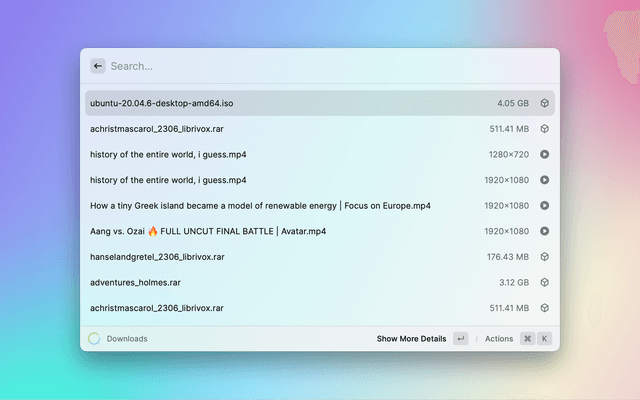The image size is (640, 400).
Task: Click the cube icon for adventures_holmes.rar
Action: tap(544, 283)
